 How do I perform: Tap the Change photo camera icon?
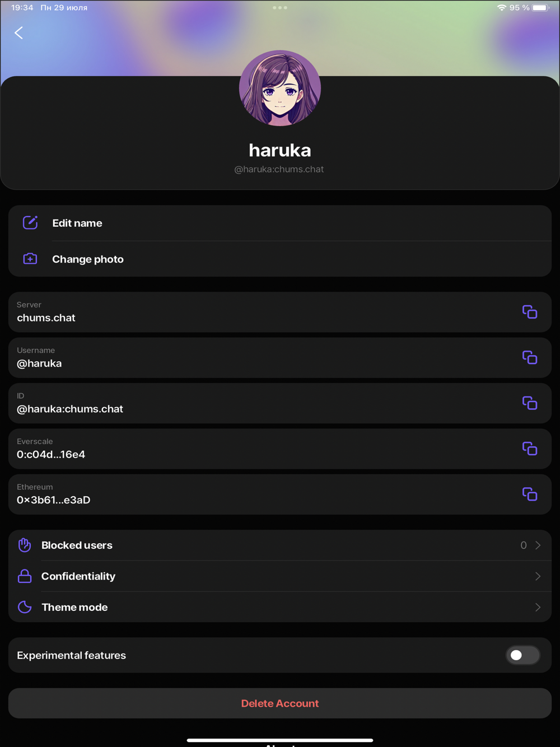click(30, 259)
